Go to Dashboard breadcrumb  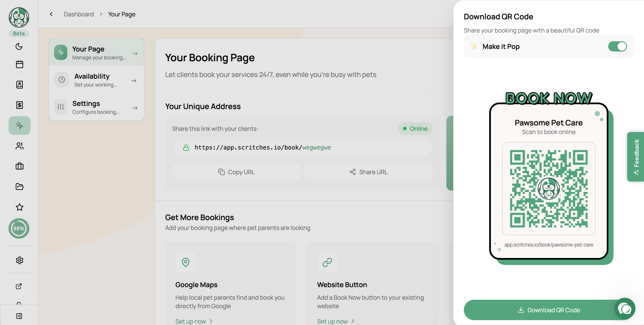[x=79, y=14]
